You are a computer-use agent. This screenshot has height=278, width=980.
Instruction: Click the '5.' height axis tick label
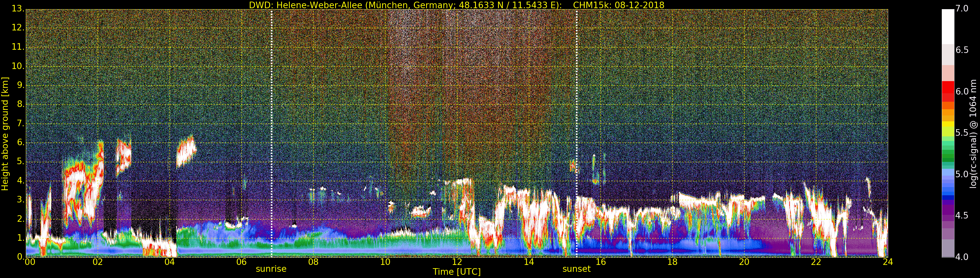[20, 162]
